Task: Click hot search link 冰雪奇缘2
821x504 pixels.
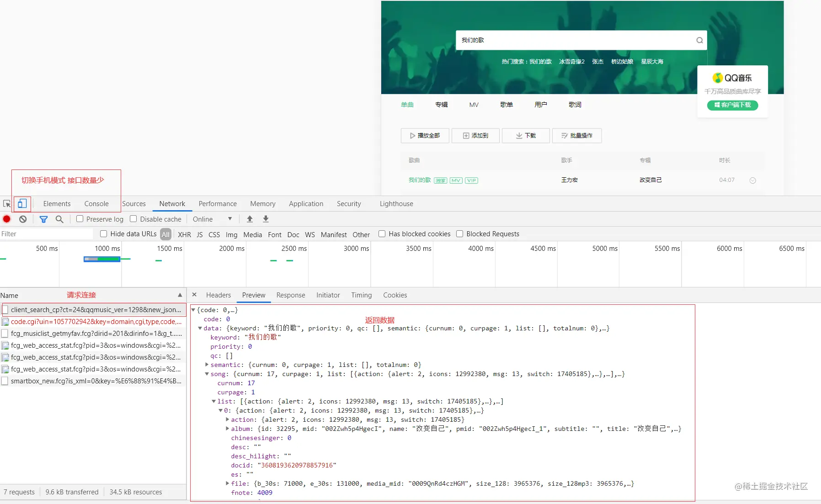Action: click(572, 61)
